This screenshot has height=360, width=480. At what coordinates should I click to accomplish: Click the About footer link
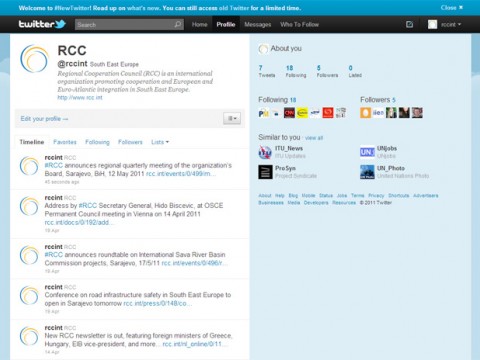point(265,196)
